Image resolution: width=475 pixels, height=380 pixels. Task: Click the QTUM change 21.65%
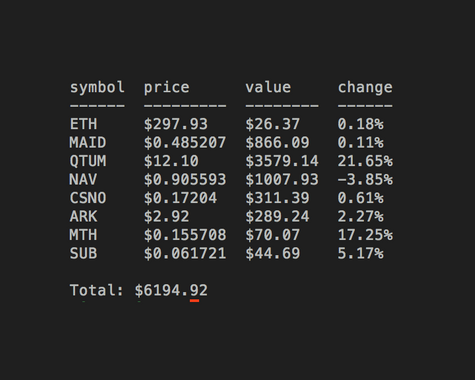[365, 161]
